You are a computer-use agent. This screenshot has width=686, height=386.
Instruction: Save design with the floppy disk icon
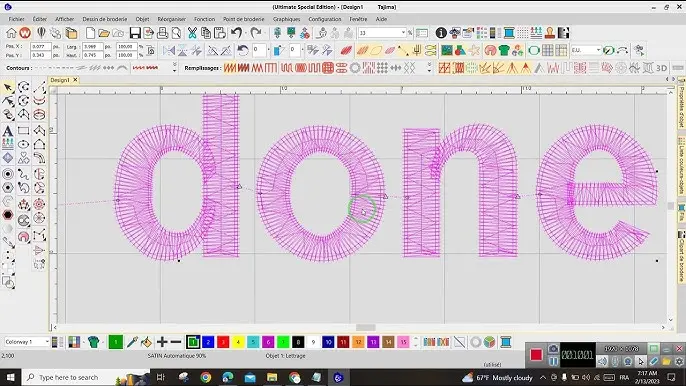pos(135,33)
